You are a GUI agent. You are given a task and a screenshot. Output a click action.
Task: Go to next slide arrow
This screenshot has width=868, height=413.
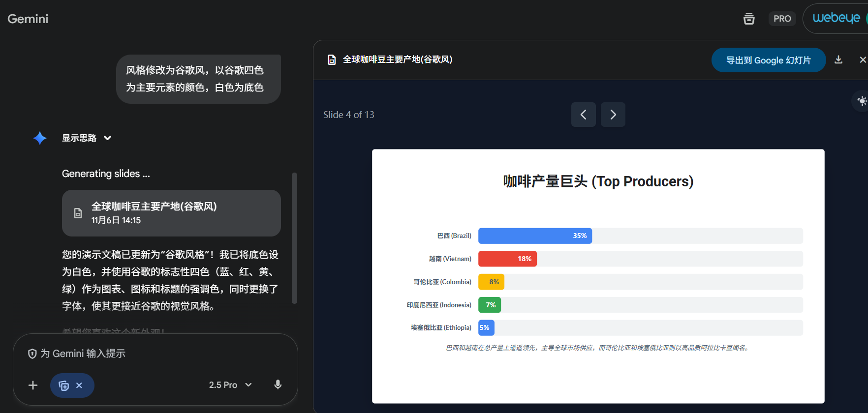pyautogui.click(x=613, y=115)
